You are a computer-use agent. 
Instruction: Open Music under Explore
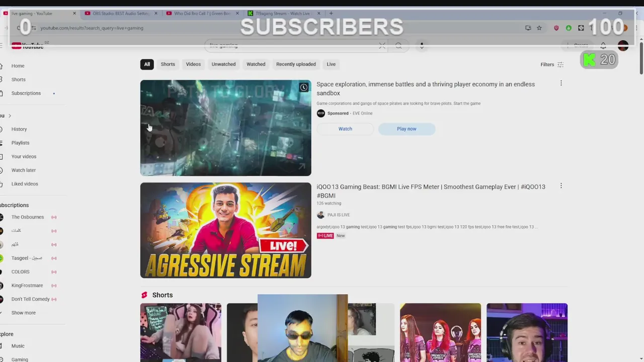click(x=18, y=346)
